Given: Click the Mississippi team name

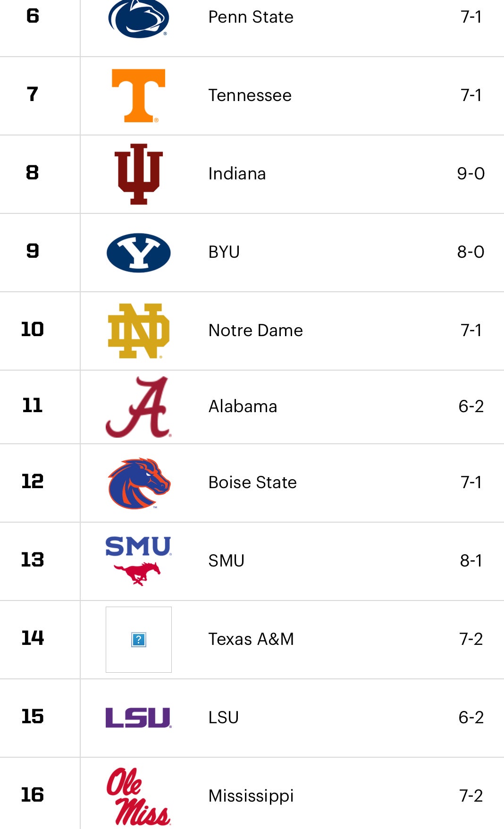Looking at the screenshot, I should click(x=251, y=796).
